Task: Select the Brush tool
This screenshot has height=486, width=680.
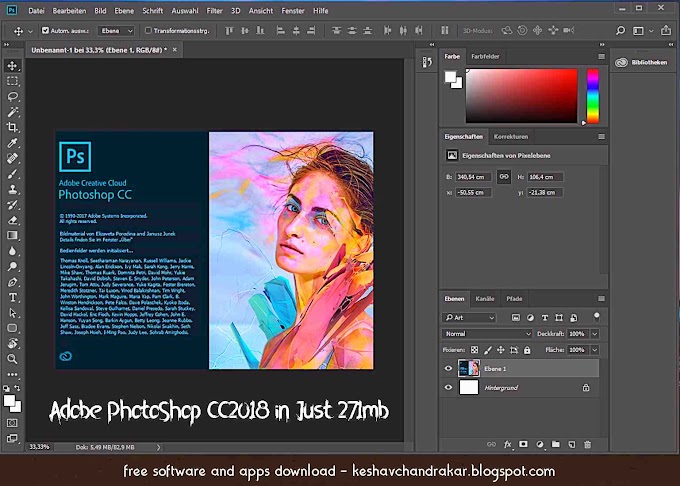Action: [x=12, y=174]
